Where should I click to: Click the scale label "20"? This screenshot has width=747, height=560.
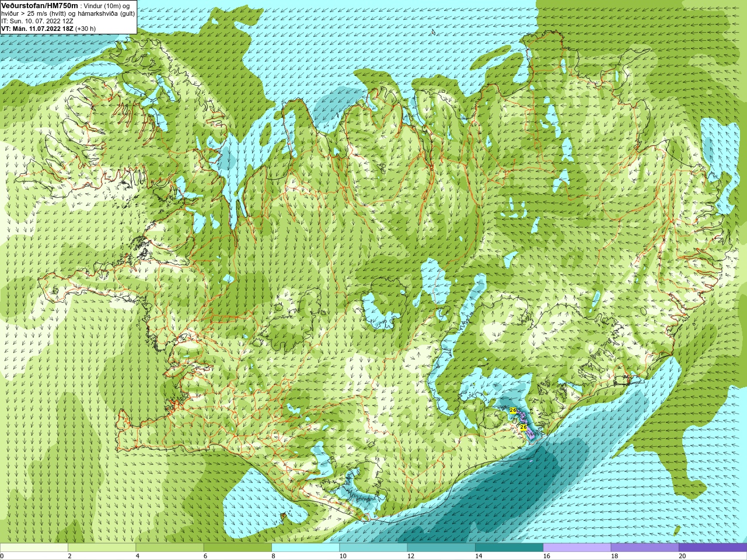[682, 556]
